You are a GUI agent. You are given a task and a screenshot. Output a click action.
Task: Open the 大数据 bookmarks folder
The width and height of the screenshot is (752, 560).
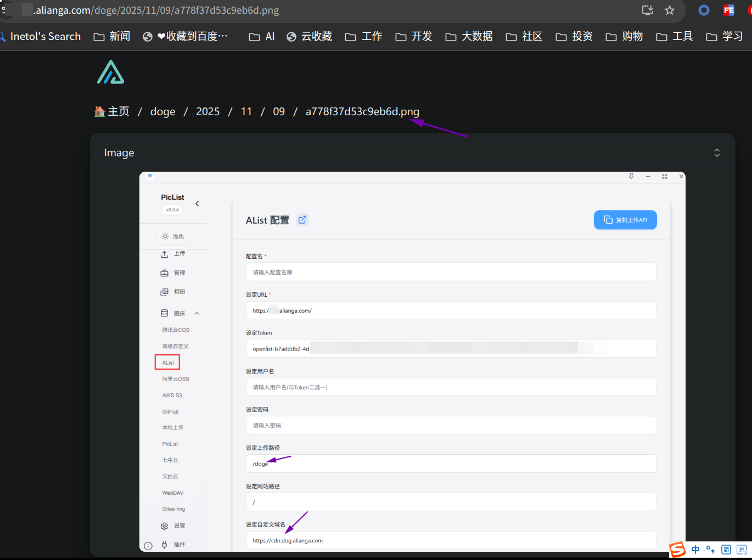point(469,37)
